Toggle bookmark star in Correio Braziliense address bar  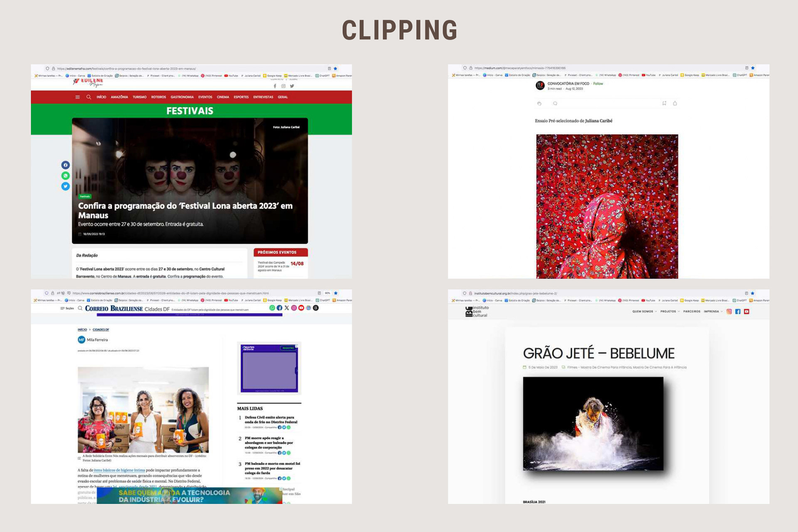(336, 293)
